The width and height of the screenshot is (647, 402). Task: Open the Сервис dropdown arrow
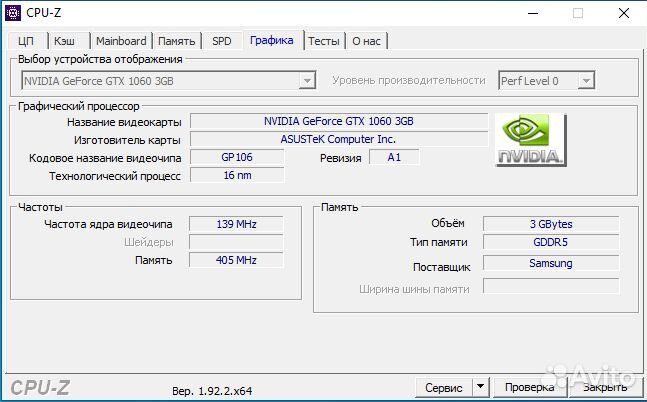[480, 387]
